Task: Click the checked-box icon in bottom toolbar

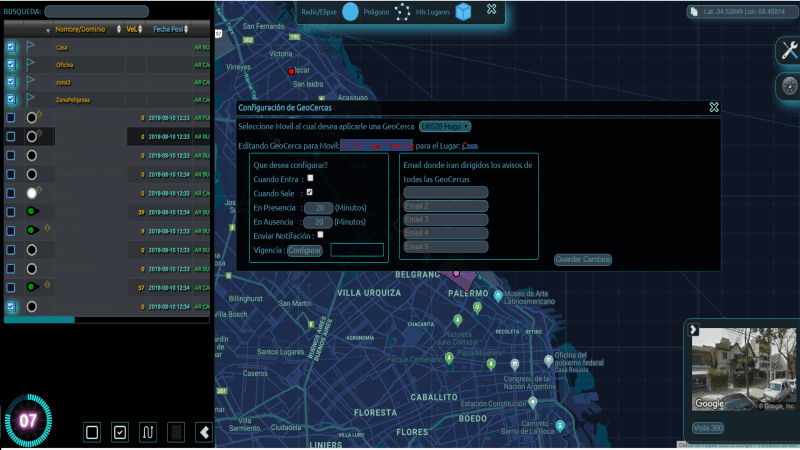Action: pos(120,432)
